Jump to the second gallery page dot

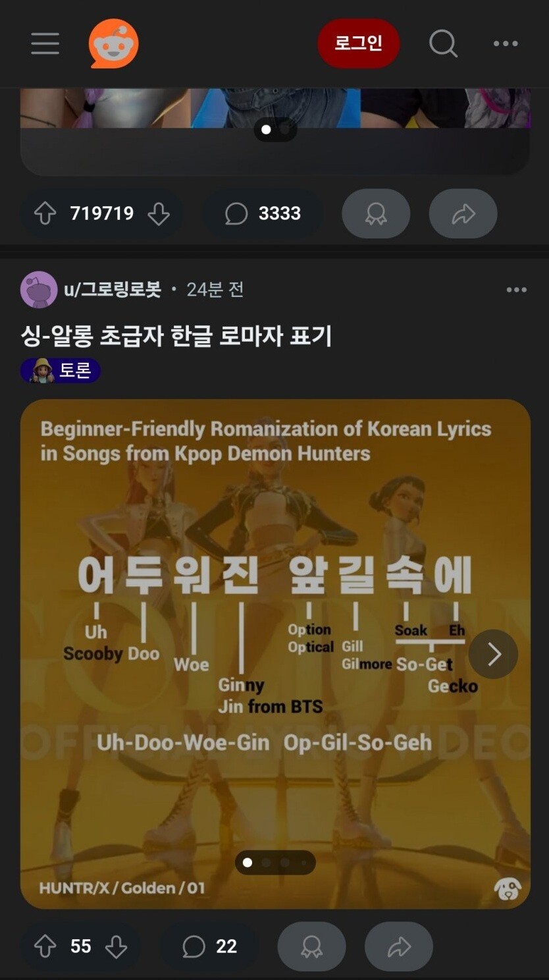click(266, 862)
